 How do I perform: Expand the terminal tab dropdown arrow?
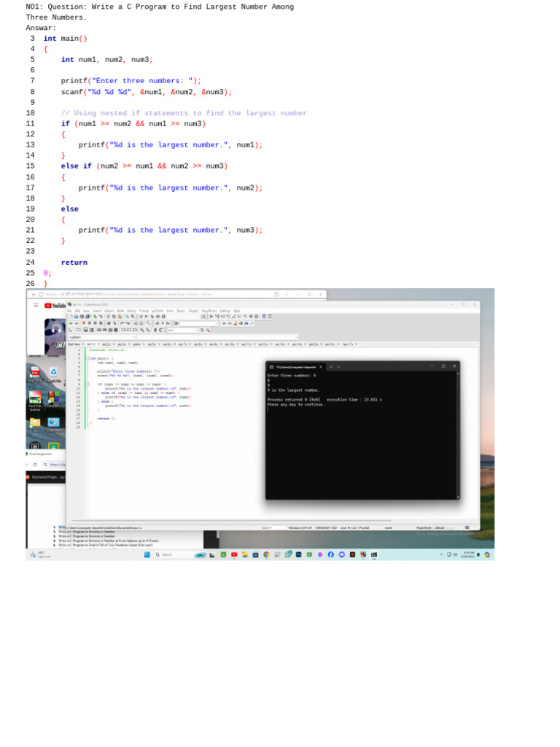(338, 366)
